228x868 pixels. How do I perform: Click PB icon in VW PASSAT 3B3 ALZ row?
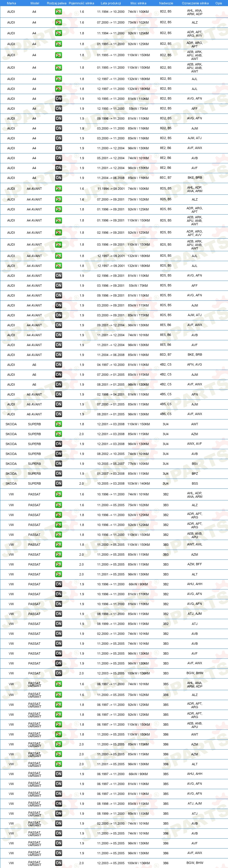58,505
